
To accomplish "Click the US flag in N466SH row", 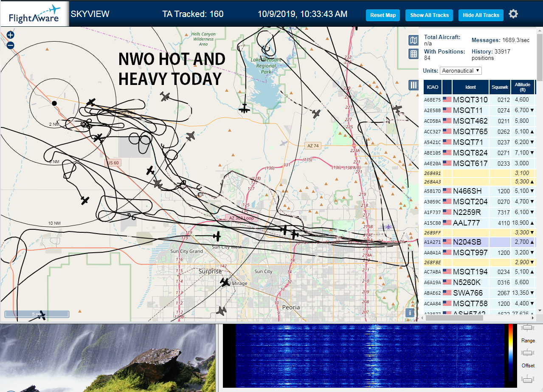I will (x=447, y=191).
